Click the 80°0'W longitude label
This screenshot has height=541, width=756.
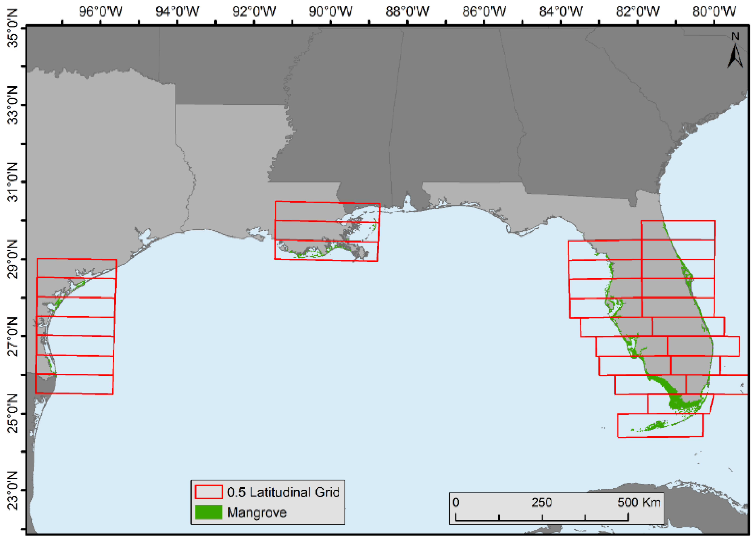(714, 12)
